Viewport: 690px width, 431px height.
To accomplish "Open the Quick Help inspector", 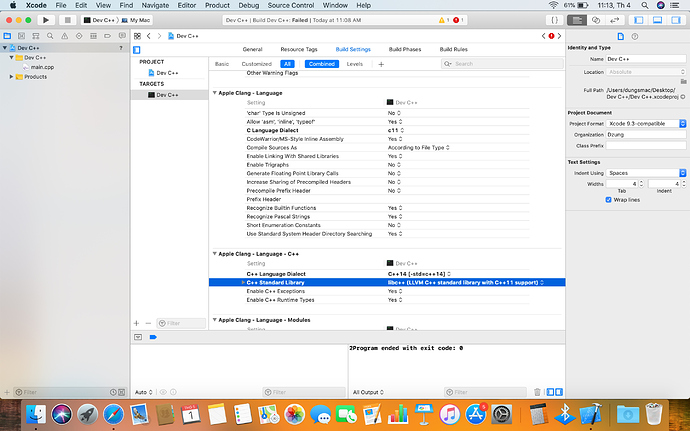I will point(635,36).
